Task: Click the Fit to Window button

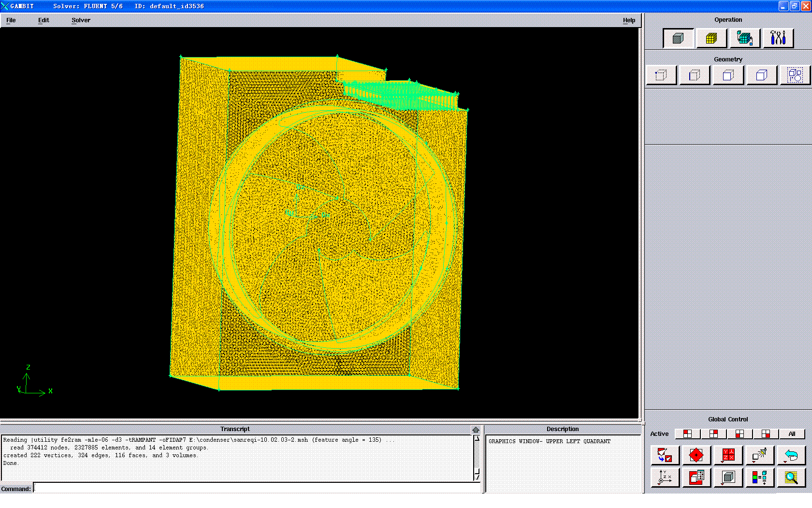Action: coord(665,455)
